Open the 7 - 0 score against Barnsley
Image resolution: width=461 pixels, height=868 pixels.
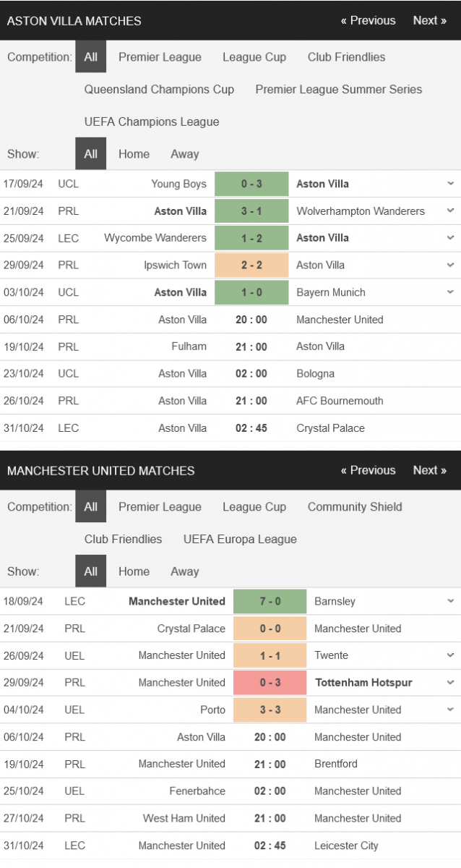[x=270, y=601]
